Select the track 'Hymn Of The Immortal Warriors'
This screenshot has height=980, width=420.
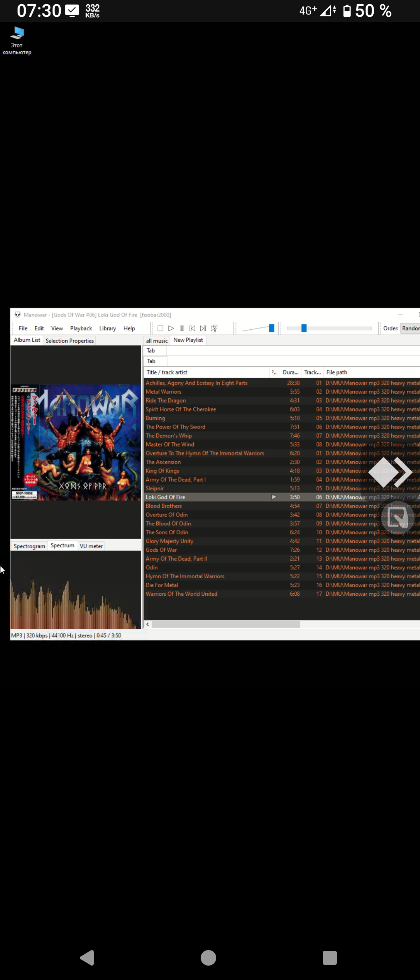point(185,576)
